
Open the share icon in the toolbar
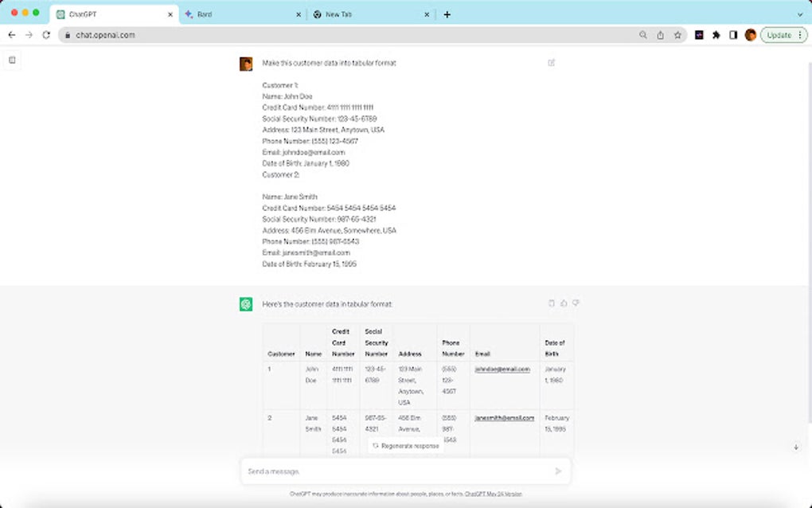pos(661,35)
